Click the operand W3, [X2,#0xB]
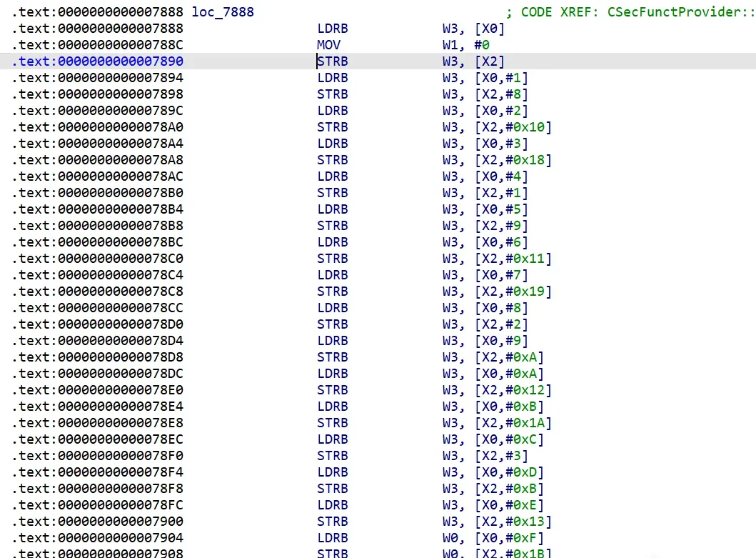Screen dimensions: 756x558 tap(493, 488)
